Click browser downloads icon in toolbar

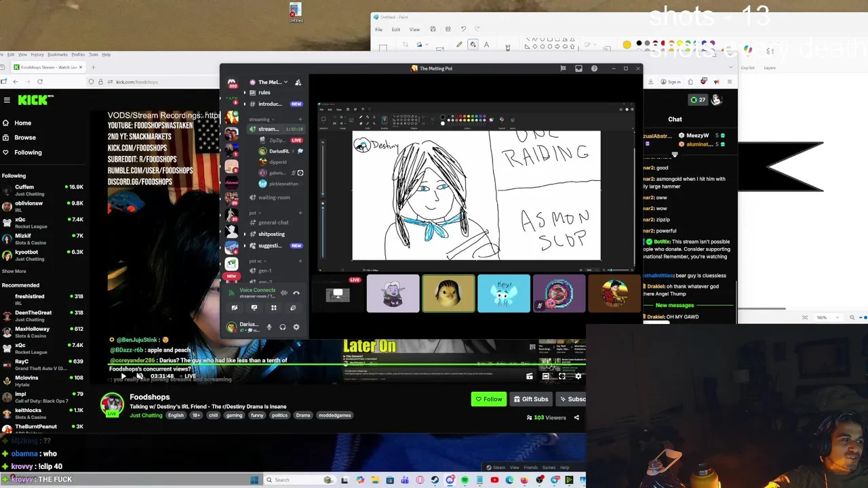click(x=650, y=82)
